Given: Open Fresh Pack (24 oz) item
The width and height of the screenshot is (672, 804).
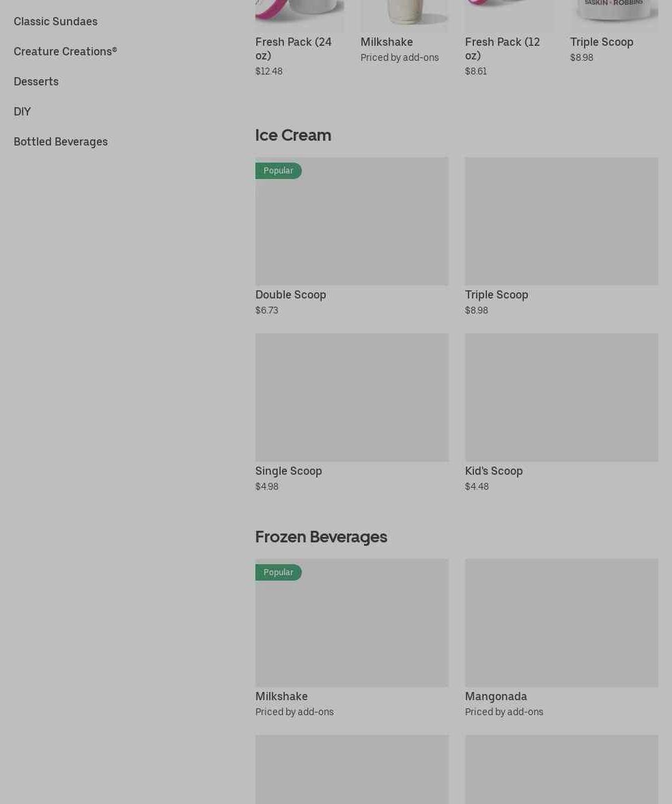Looking at the screenshot, I should coord(293,48).
